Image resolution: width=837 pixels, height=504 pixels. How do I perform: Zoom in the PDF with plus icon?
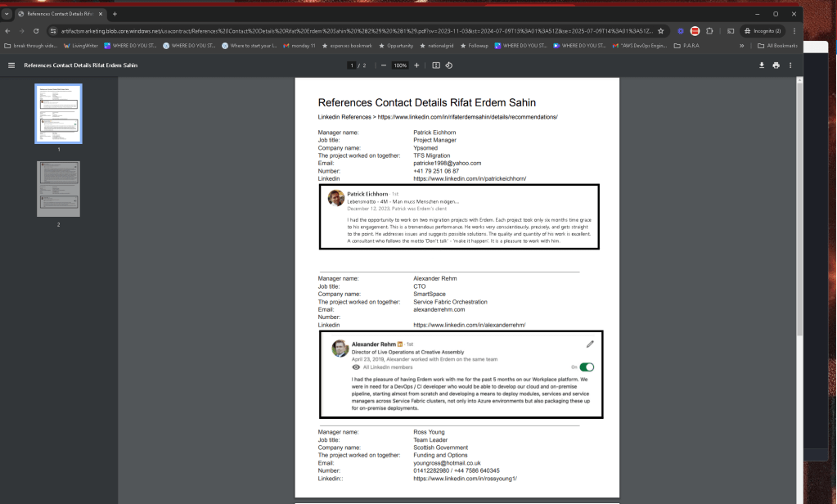tap(417, 65)
